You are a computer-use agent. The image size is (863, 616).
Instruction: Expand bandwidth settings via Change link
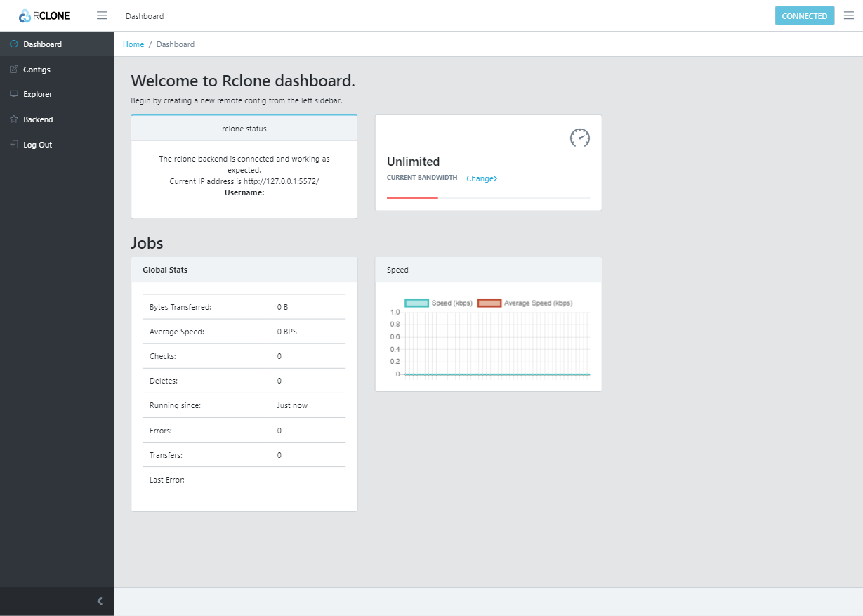click(x=482, y=178)
